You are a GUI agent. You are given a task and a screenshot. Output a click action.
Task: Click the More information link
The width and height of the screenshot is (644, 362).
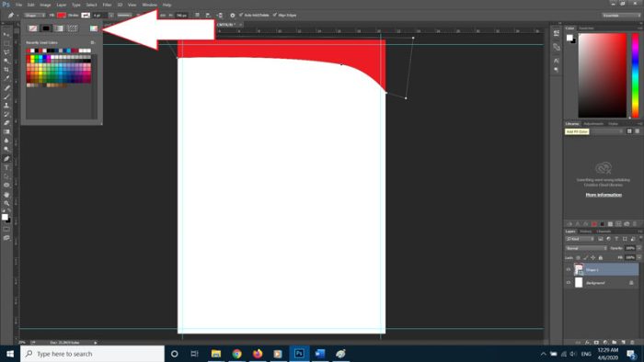(x=604, y=195)
